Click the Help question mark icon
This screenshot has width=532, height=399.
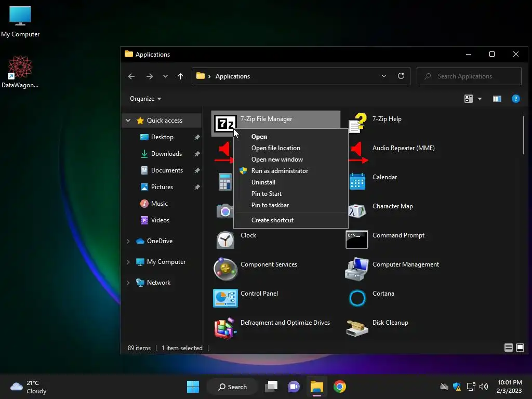515,99
